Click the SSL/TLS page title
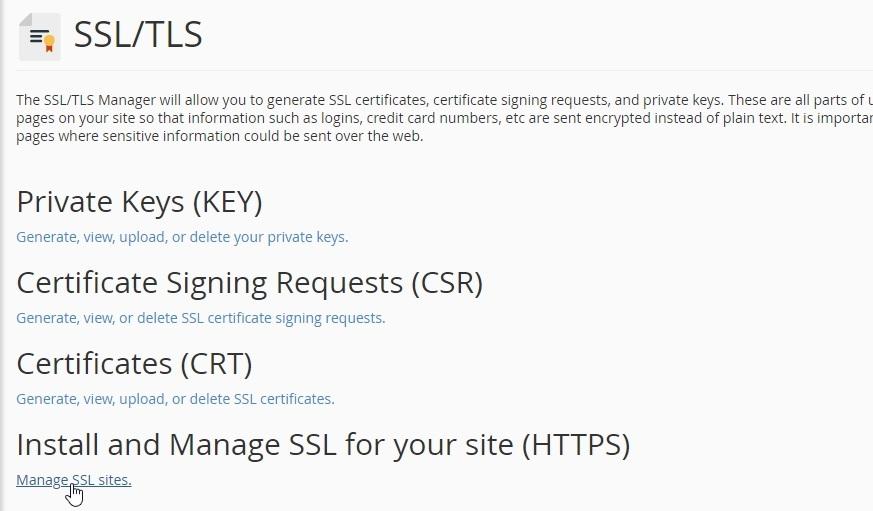 click(138, 36)
